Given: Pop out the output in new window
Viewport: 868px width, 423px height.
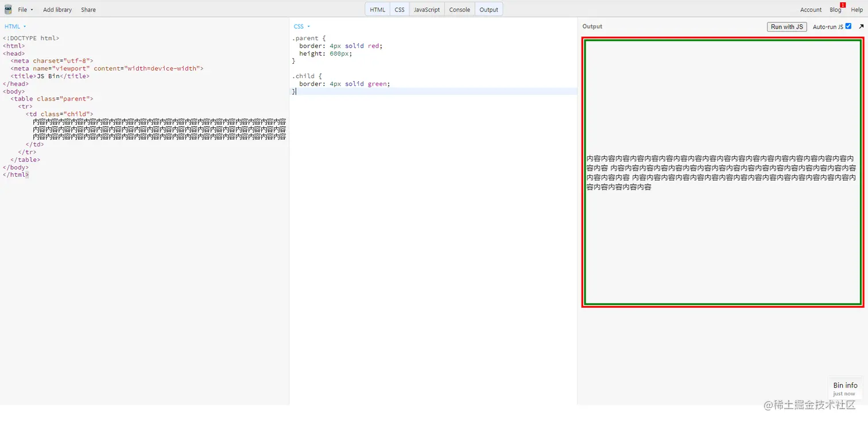Looking at the screenshot, I should pyautogui.click(x=861, y=26).
